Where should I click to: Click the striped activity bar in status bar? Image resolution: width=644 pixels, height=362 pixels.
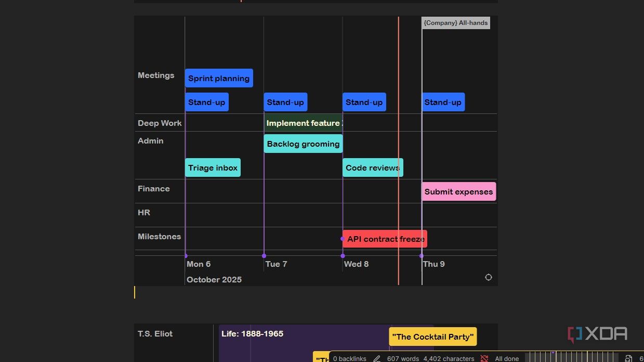click(572, 357)
